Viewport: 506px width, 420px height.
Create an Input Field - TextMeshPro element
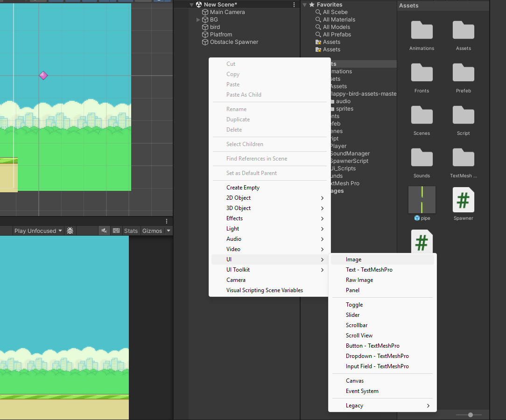click(382, 366)
